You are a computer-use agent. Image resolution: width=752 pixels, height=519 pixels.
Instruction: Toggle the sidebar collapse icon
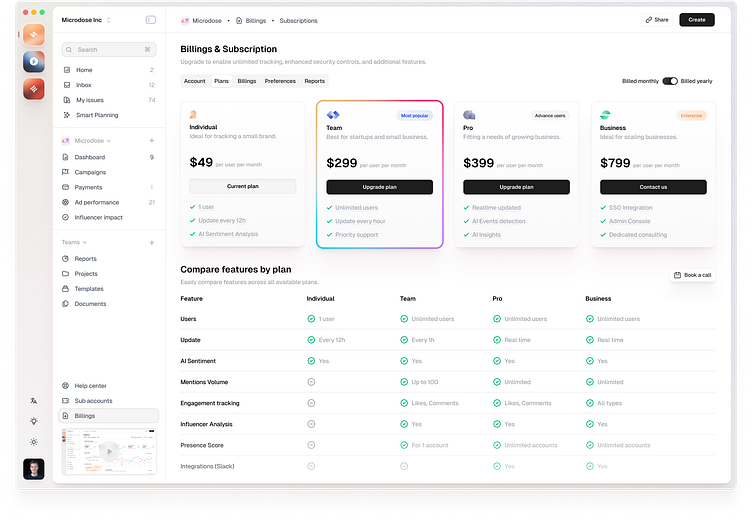point(150,19)
